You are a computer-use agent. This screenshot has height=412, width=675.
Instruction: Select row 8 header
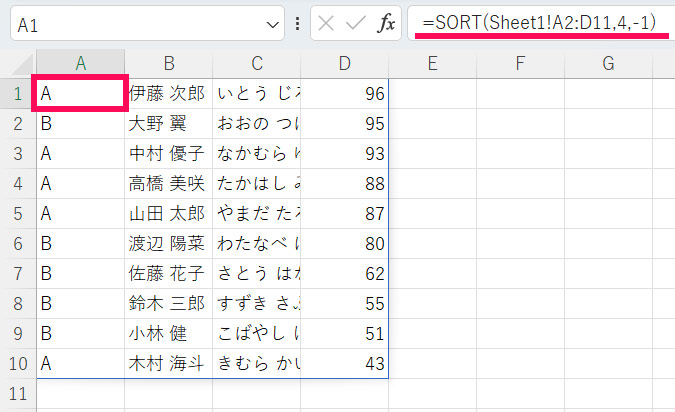pos(18,304)
